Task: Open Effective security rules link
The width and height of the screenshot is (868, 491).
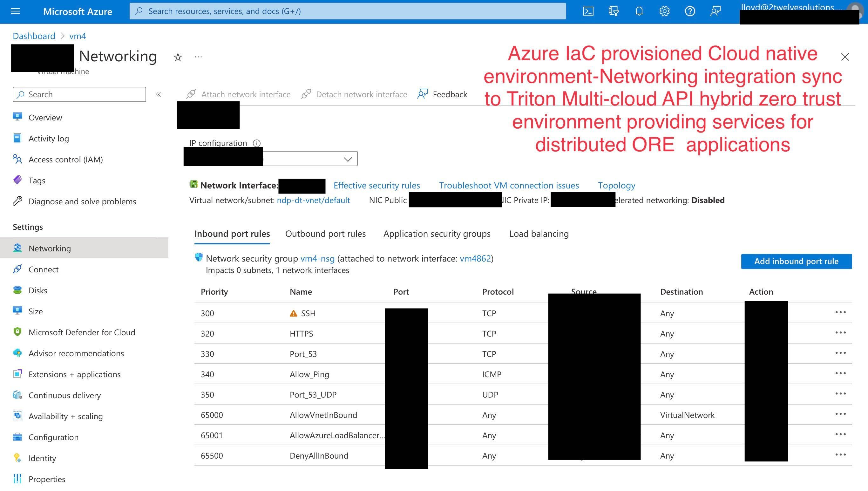Action: click(376, 185)
